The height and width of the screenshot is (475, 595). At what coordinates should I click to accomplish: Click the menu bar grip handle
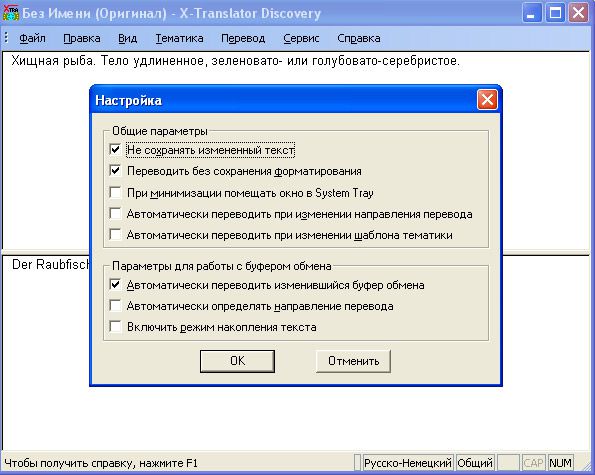6,38
